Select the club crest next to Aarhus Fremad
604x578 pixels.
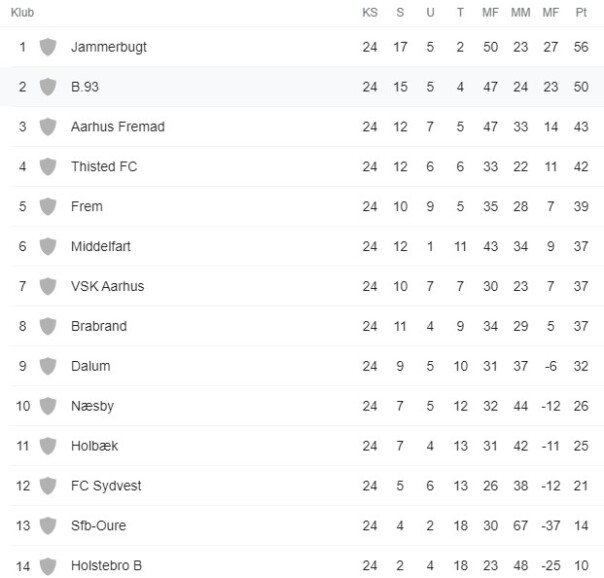[x=48, y=127]
